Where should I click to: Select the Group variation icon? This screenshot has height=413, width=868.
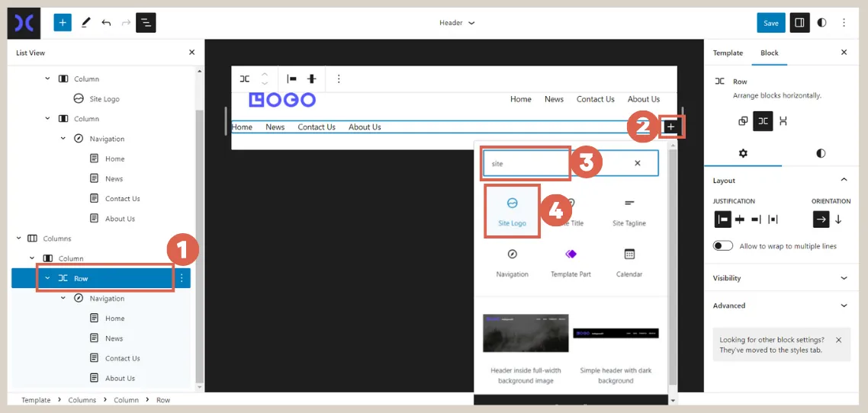point(743,121)
